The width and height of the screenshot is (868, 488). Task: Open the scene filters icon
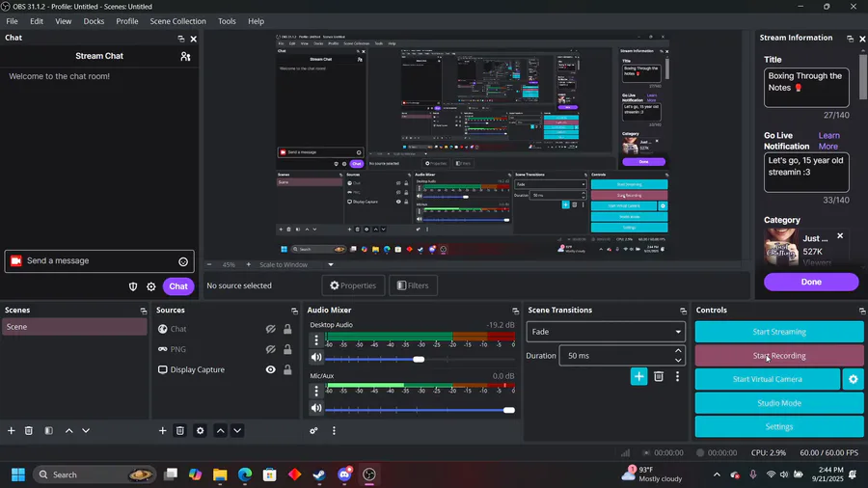pyautogui.click(x=49, y=430)
